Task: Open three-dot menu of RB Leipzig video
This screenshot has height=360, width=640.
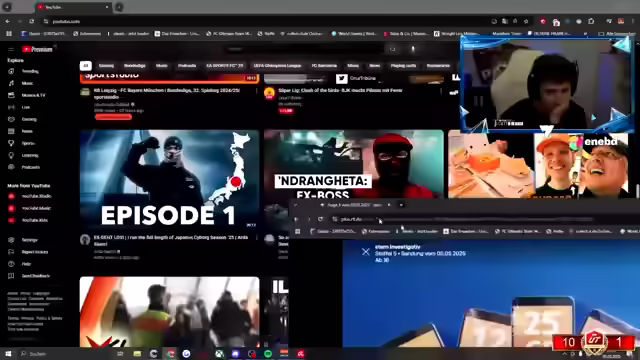Action: 257,91
